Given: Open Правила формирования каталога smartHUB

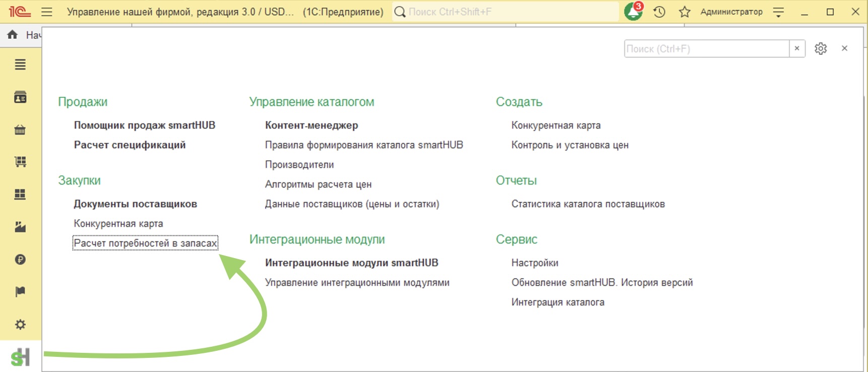Looking at the screenshot, I should (364, 145).
